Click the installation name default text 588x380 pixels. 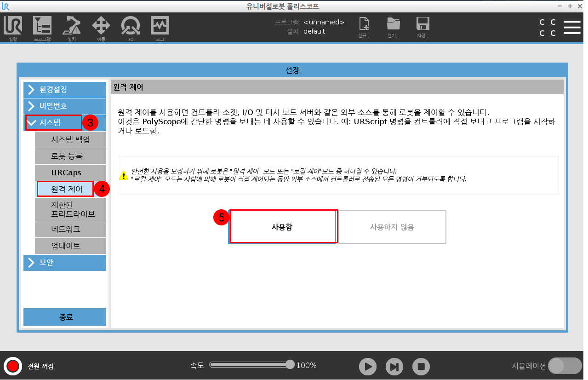click(x=314, y=31)
